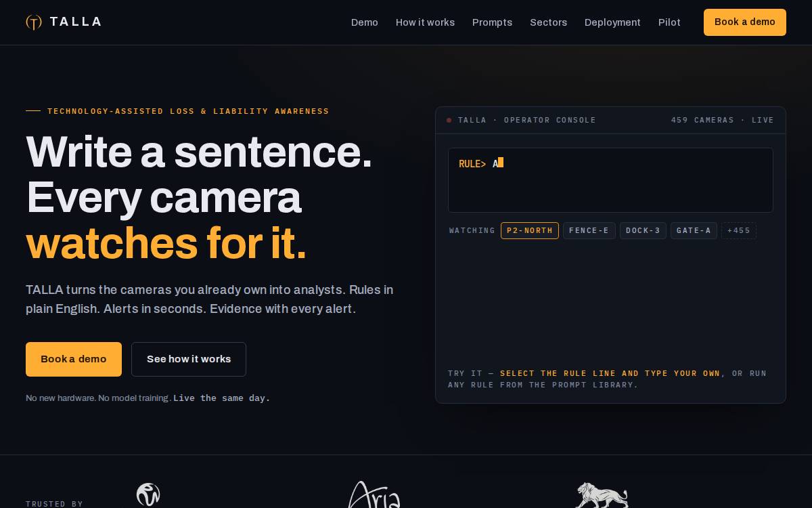Image resolution: width=812 pixels, height=508 pixels.
Task: Click the swirl emblem logo
Action: point(148,495)
